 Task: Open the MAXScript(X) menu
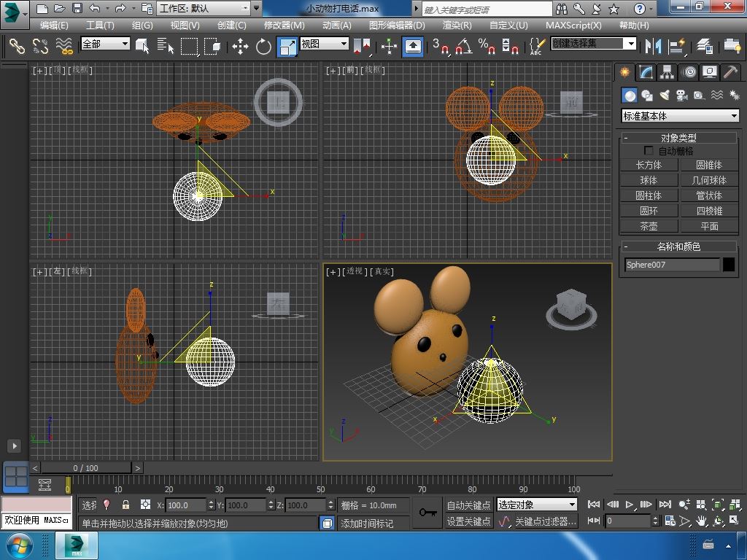coord(573,26)
